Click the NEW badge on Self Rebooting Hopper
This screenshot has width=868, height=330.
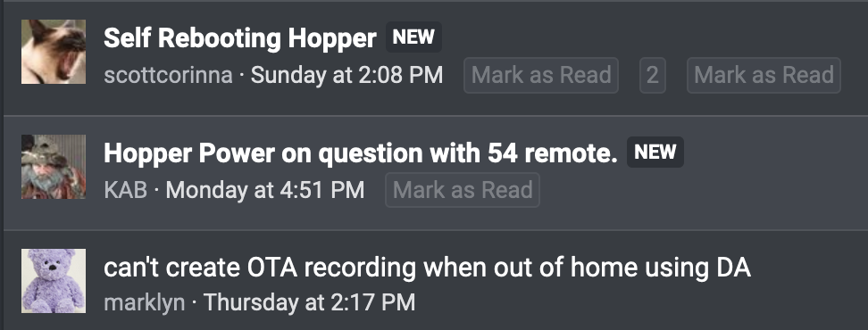click(x=413, y=37)
